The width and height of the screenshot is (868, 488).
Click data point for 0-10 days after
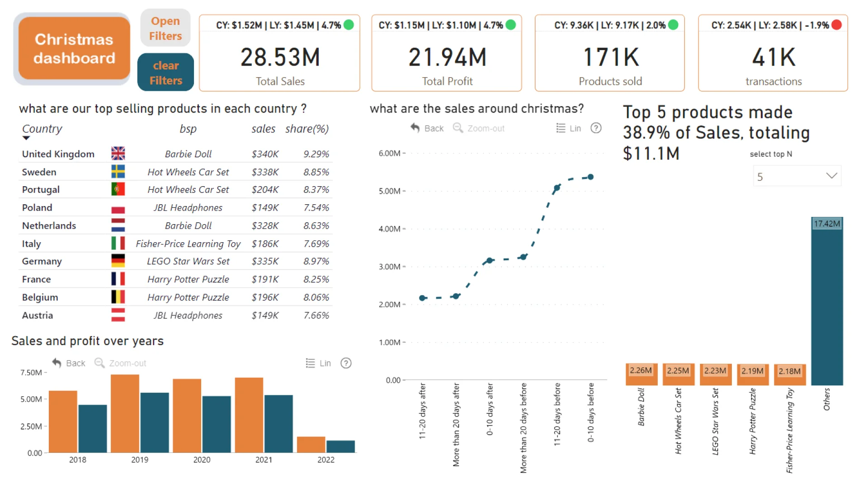(x=490, y=260)
